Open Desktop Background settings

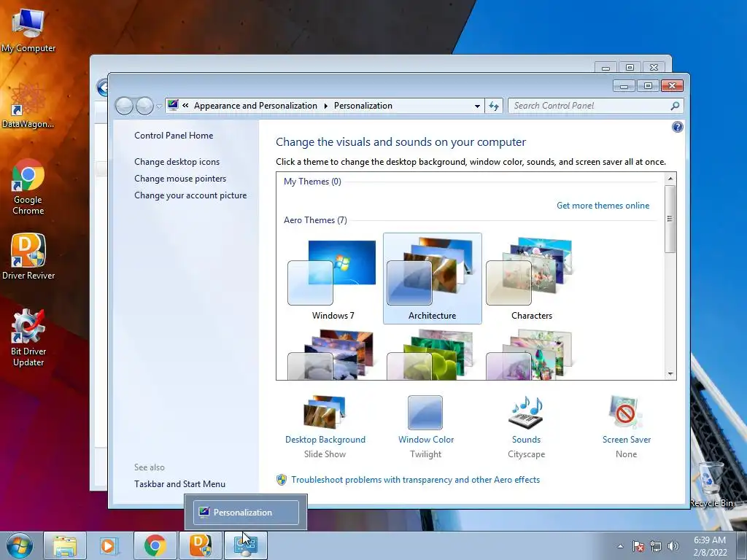click(325, 426)
